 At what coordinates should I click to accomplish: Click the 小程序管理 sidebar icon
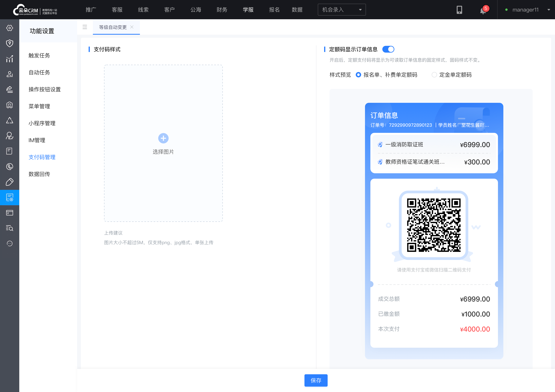tap(41, 123)
